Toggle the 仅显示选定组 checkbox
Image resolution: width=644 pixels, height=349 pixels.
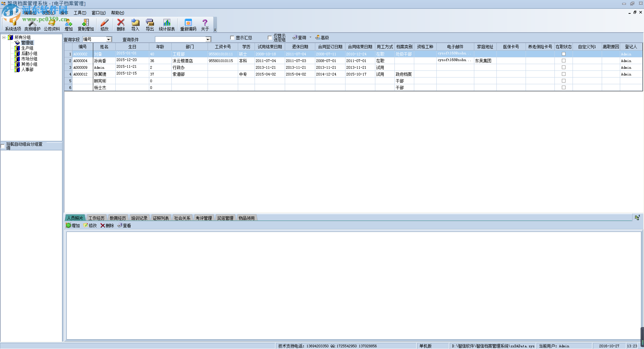[270, 38]
